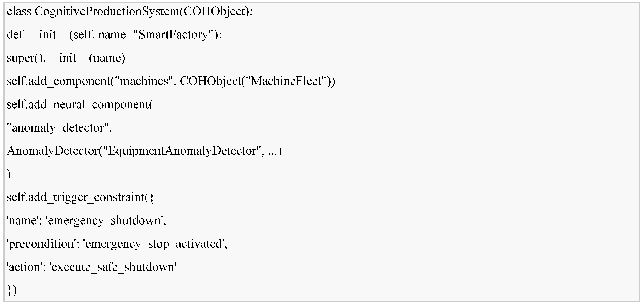The height and width of the screenshot is (304, 644).
Task: Click the self.add_trigger_constraint call
Action: tap(80, 197)
